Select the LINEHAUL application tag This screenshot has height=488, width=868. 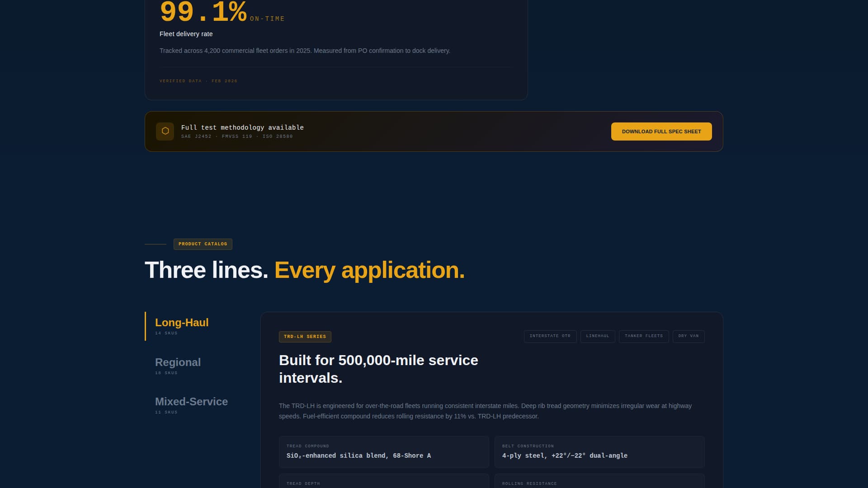coord(598,336)
